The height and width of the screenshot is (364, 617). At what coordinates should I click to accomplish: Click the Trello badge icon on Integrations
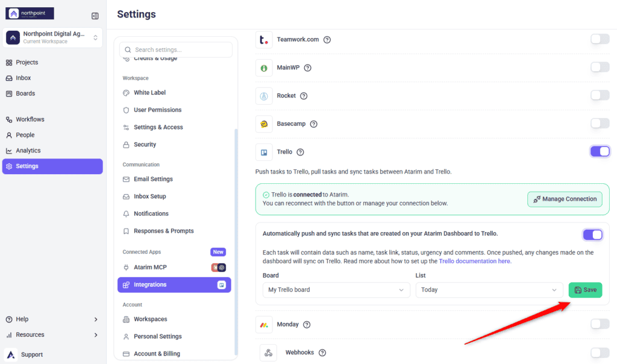[x=222, y=284]
